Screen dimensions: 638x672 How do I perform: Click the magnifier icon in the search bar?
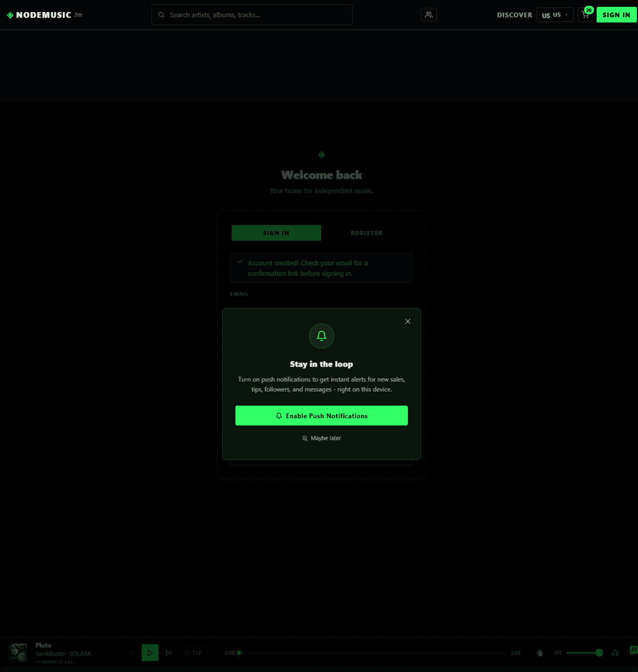click(161, 15)
